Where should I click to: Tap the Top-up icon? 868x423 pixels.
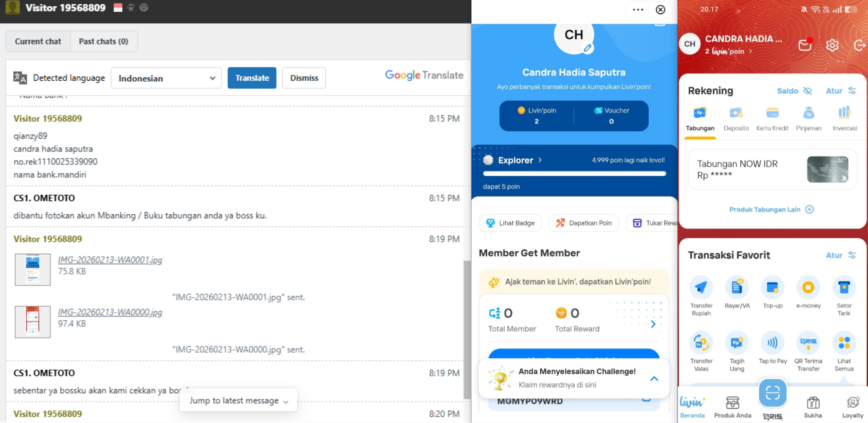coord(772,287)
